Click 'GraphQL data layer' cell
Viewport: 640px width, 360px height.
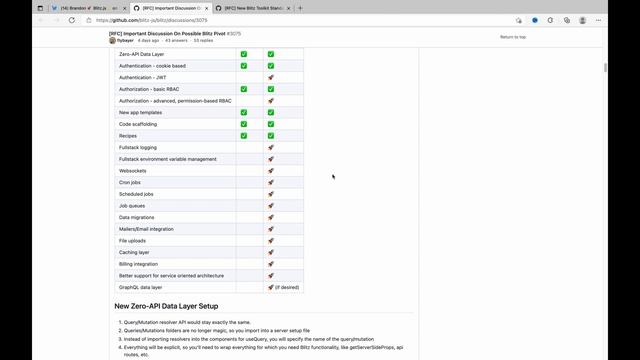(175, 287)
